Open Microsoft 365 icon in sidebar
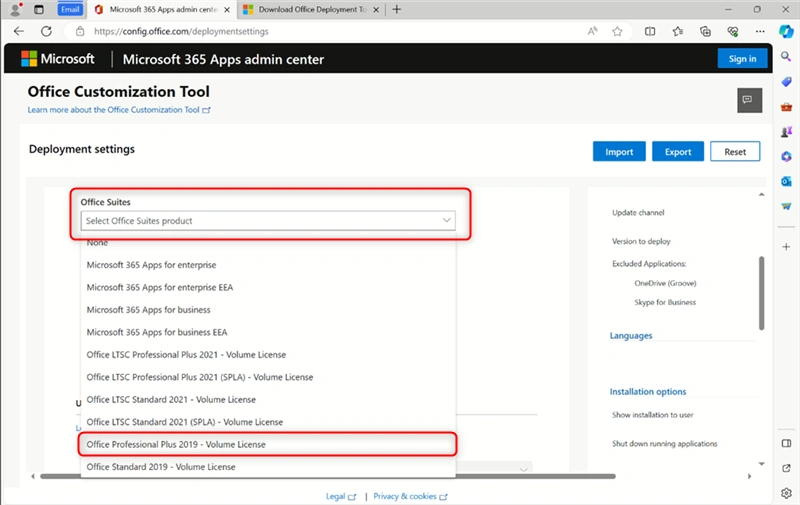Screen dimensions: 800x505 click(786, 157)
